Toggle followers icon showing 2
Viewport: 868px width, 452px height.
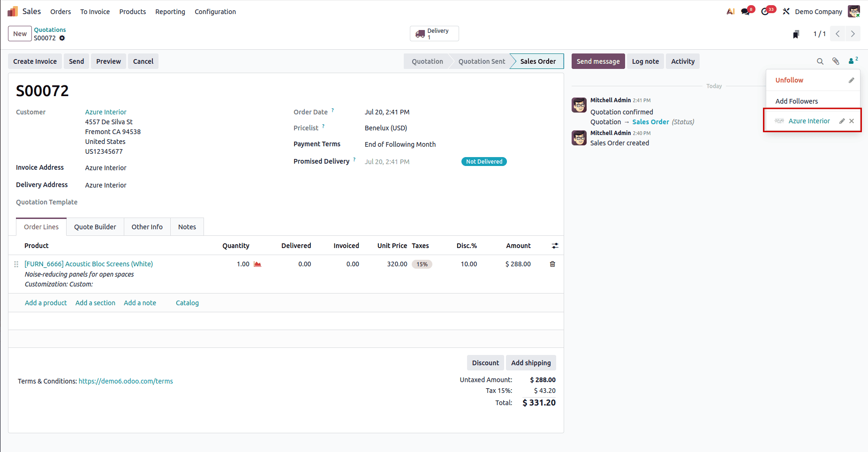[x=853, y=61]
